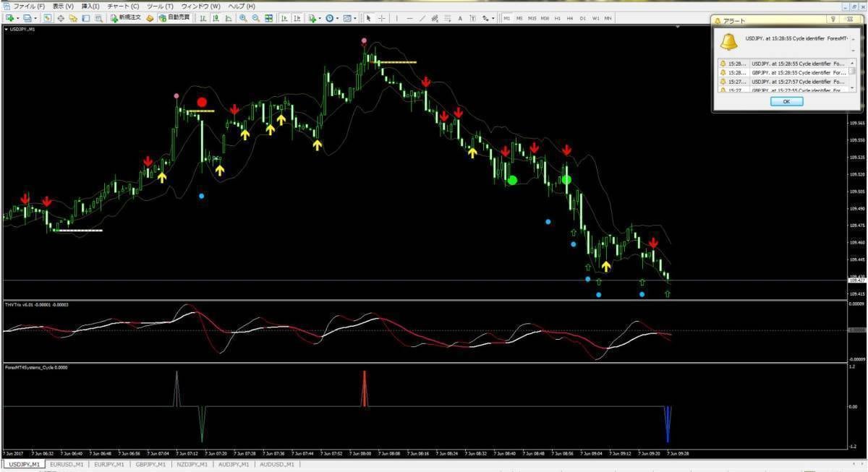This screenshot has height=472, width=868.
Task: Select the text A tool
Action: [460, 18]
